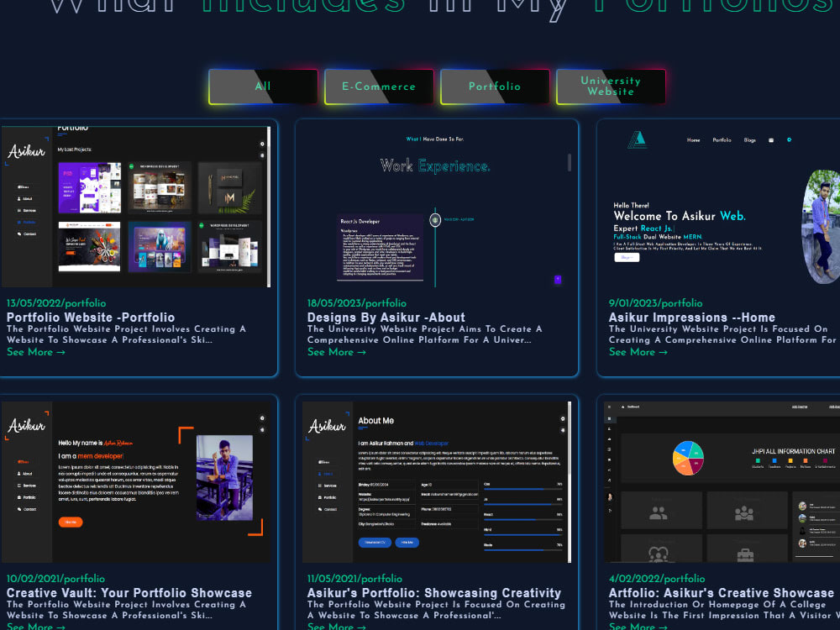The height and width of the screenshot is (630, 840).
Task: Open the Welcome To Asikur Web thumbnail
Action: (722, 207)
